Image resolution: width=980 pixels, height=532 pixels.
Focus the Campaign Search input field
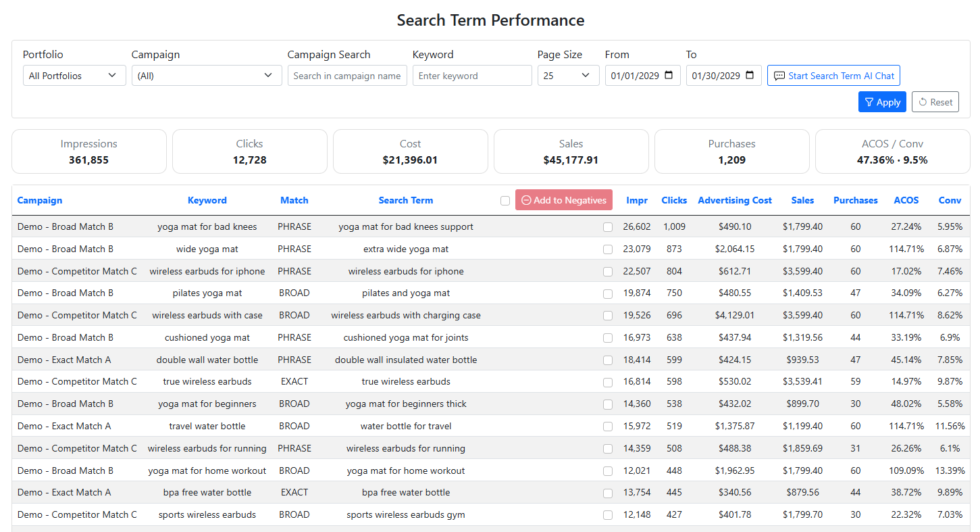click(347, 76)
